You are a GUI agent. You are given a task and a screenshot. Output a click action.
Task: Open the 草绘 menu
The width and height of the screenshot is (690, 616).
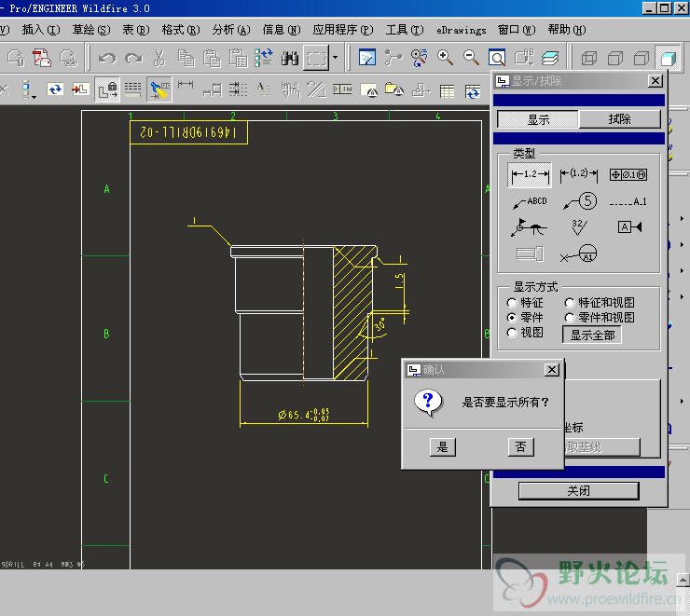pos(91,30)
